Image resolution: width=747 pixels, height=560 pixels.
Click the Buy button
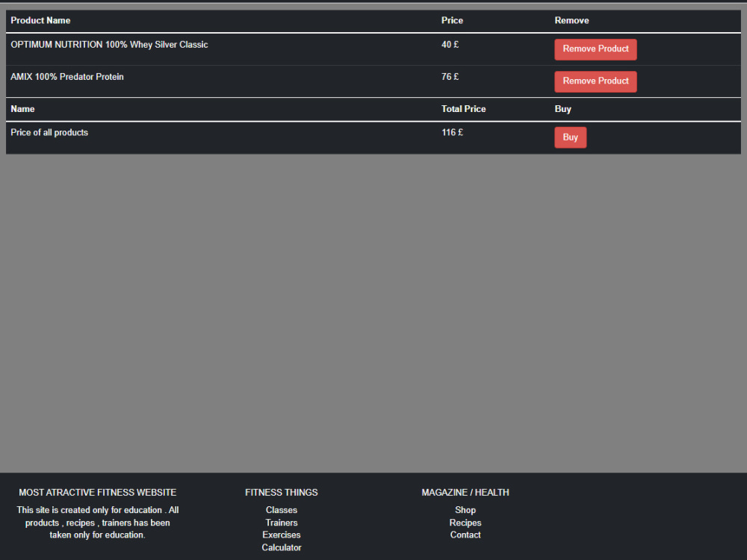(570, 137)
